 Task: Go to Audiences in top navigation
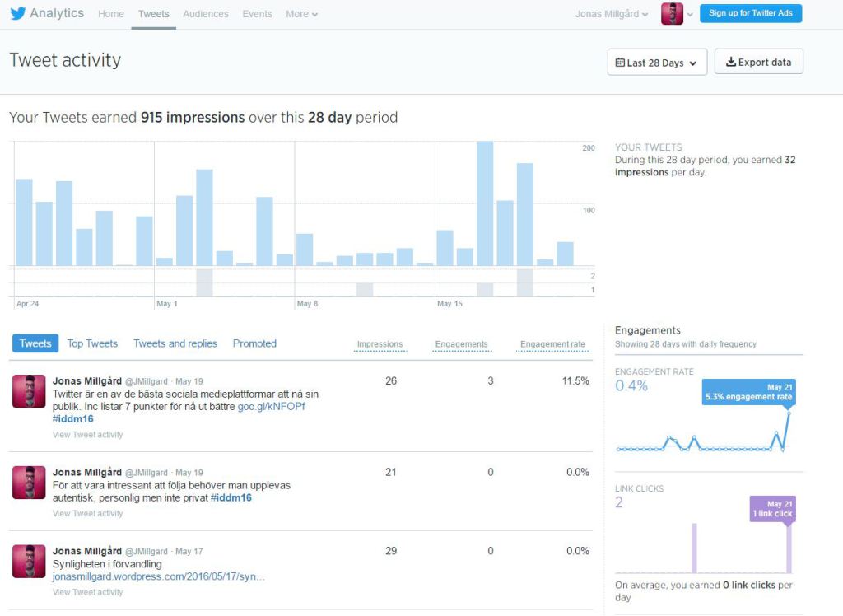tap(205, 14)
